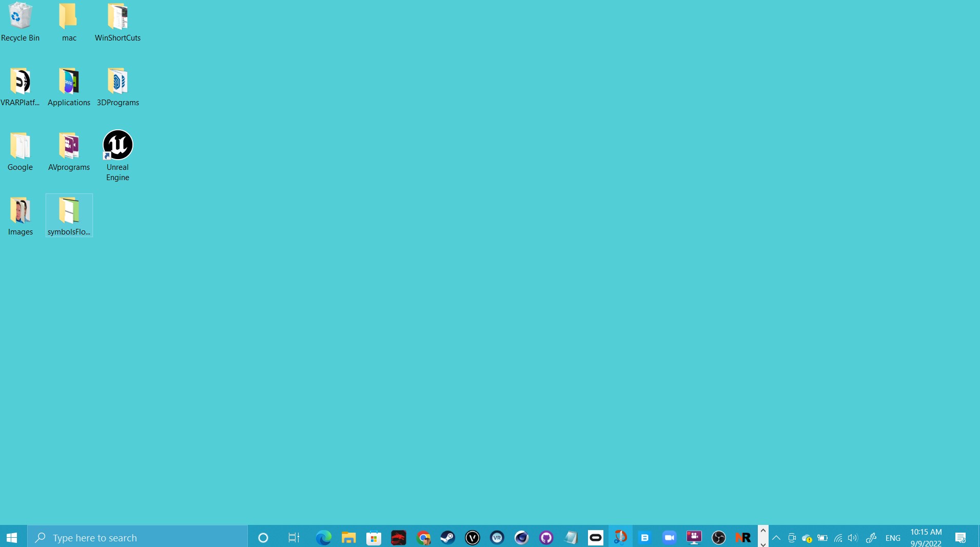Open the NR app taskbar icon
This screenshot has width=980, height=547.
(x=743, y=537)
